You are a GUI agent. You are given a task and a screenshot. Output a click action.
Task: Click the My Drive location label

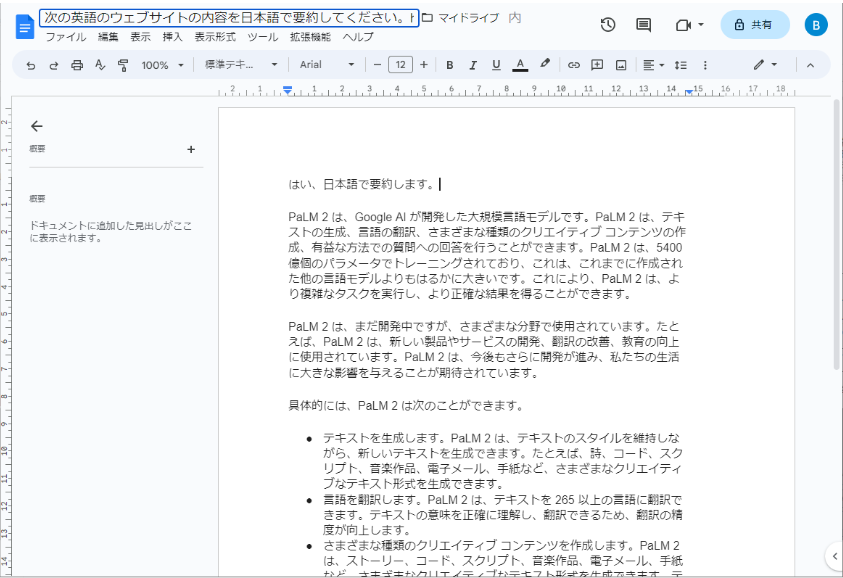click(x=468, y=18)
